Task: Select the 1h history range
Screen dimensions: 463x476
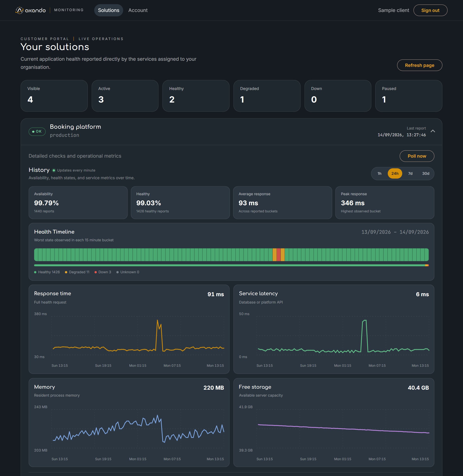Action: tap(379, 173)
